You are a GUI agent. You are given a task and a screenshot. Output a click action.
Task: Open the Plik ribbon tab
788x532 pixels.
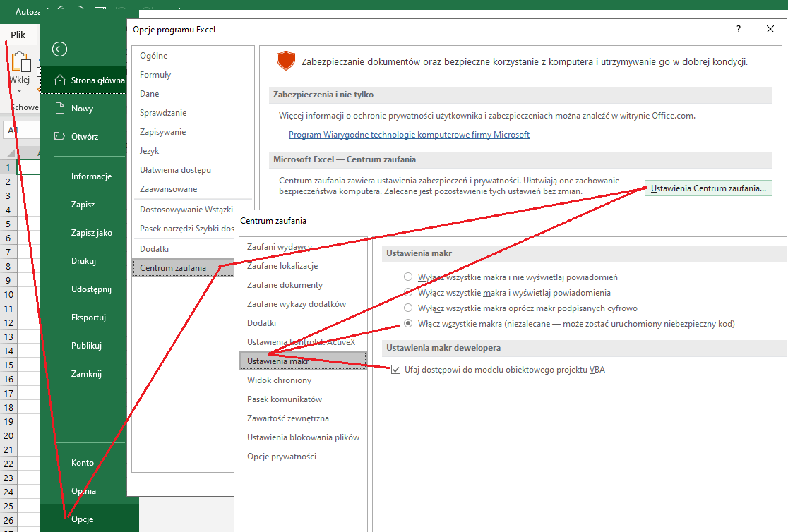(x=18, y=35)
